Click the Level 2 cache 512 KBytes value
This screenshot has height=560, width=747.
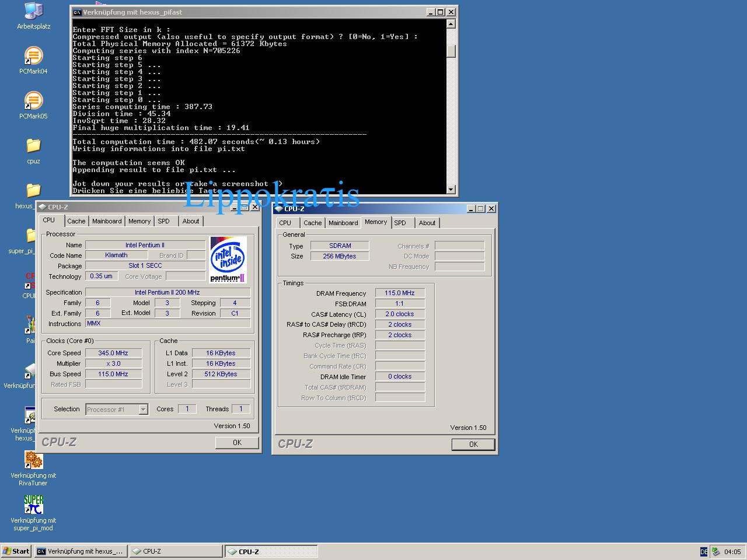(221, 374)
